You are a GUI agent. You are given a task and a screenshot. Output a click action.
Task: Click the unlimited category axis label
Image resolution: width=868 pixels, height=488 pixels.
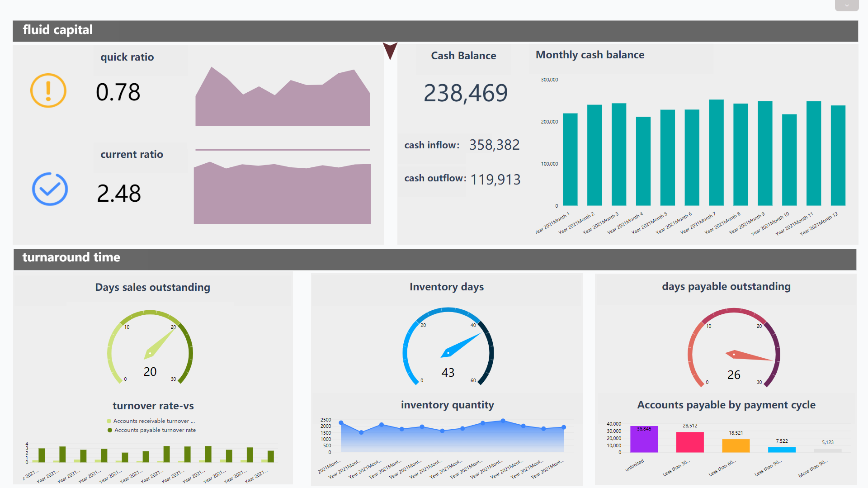tap(634, 466)
